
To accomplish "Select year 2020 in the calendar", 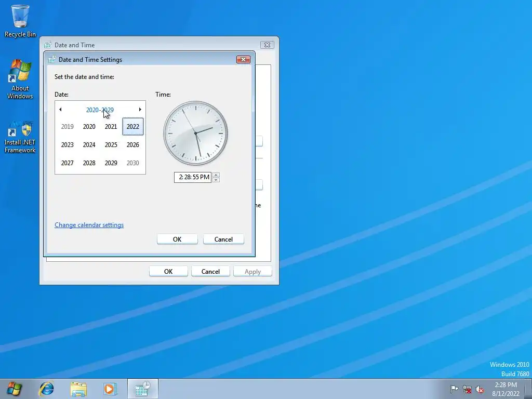I will [89, 127].
